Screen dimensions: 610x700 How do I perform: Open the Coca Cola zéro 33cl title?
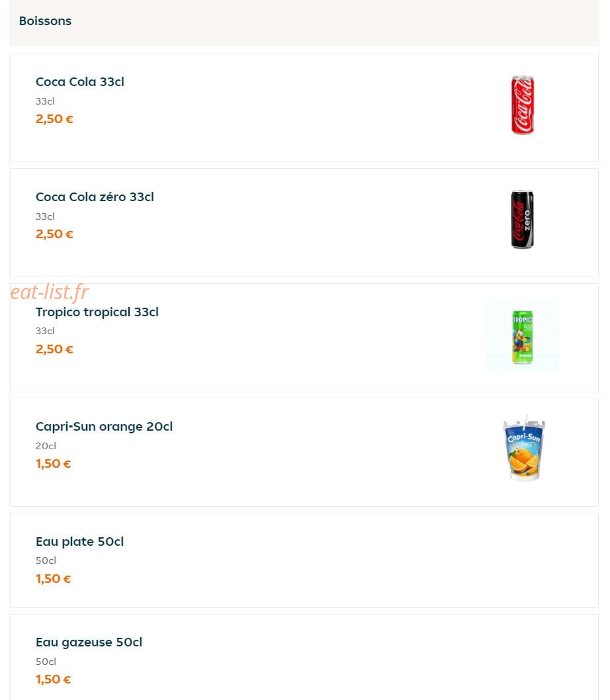coord(95,197)
